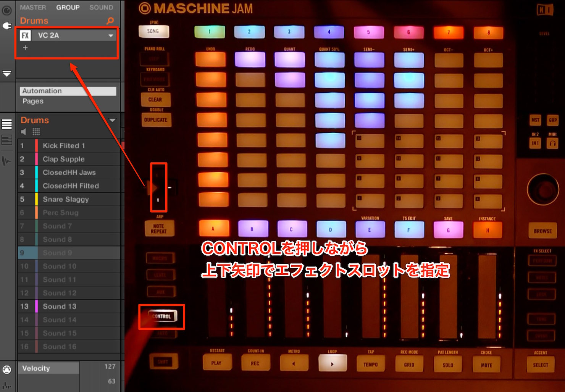The image size is (565, 392).
Task: Select the Clap Supple sound row
Action: tap(69, 159)
